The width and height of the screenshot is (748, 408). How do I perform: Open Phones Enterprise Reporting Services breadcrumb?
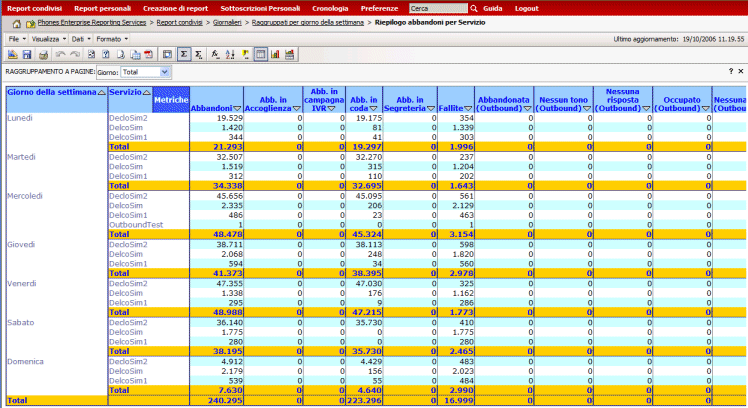[92, 22]
